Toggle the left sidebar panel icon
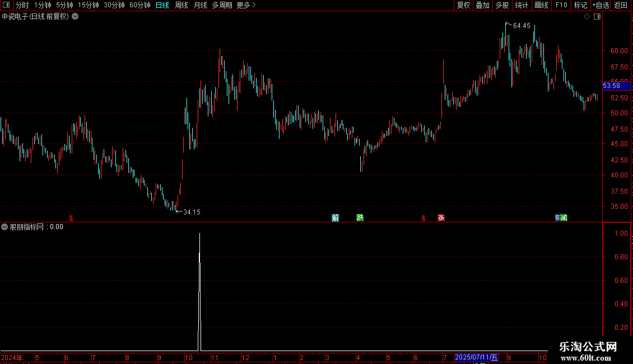 [6, 5]
